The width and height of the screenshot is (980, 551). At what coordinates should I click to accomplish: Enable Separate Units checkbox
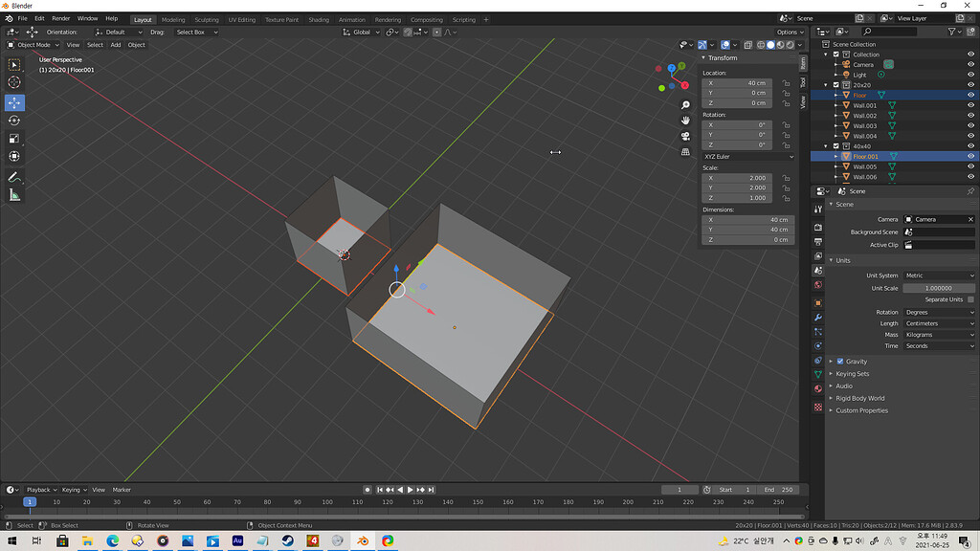970,299
